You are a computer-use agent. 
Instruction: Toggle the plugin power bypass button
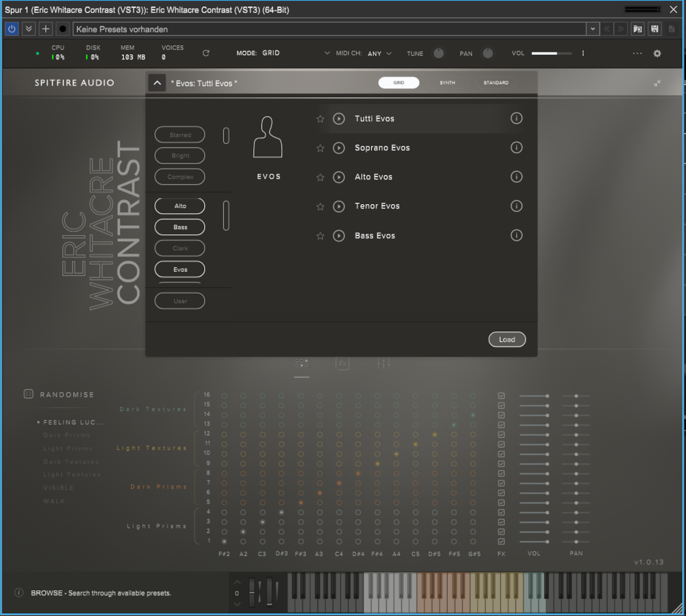pos(11,29)
